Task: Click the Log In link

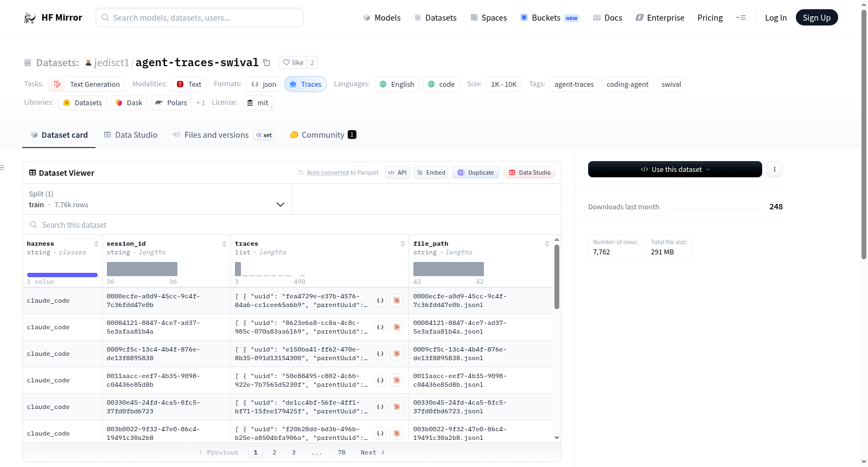Action: coord(776,17)
